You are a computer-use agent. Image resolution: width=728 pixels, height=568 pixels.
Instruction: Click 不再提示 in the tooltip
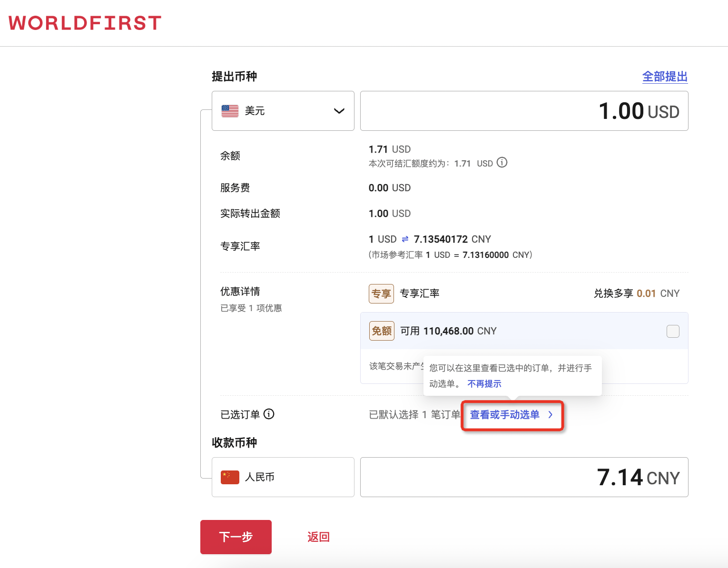tap(484, 383)
